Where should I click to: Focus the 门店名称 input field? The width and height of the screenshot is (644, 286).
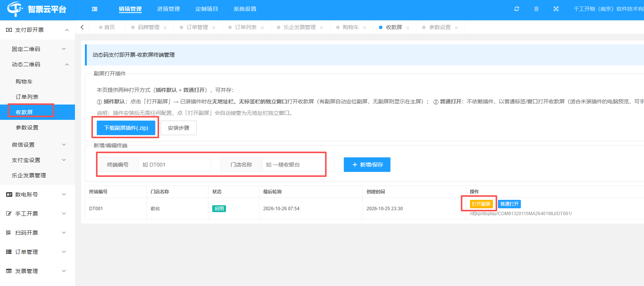[298, 165]
